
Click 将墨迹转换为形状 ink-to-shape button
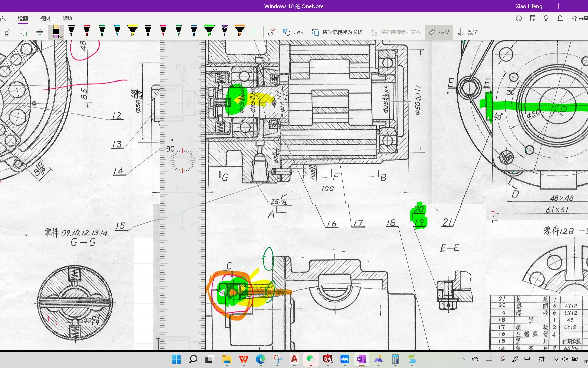tap(337, 32)
